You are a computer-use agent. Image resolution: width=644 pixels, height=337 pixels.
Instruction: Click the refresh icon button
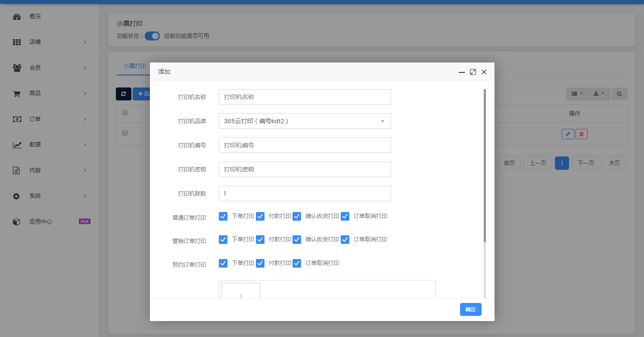pos(124,94)
